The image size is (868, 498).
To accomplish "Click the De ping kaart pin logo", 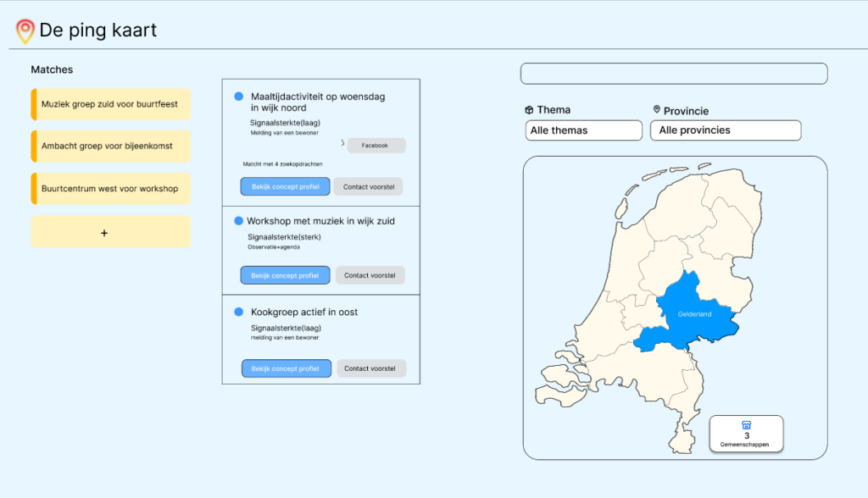I will (x=25, y=31).
